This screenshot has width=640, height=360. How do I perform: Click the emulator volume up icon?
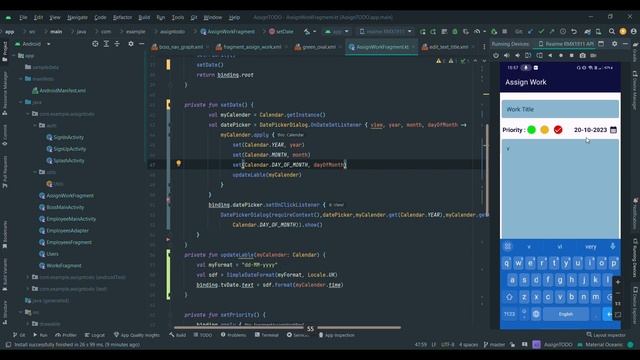point(507,55)
